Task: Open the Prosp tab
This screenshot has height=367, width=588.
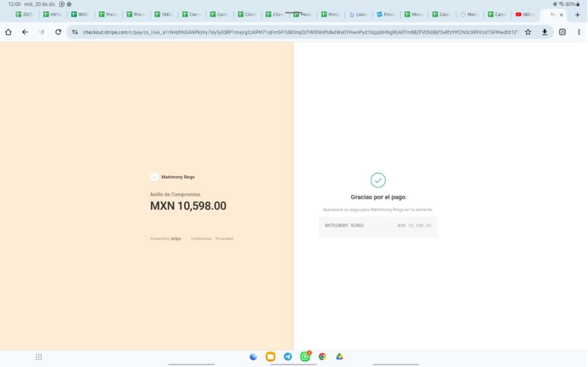Action: [x=330, y=15]
